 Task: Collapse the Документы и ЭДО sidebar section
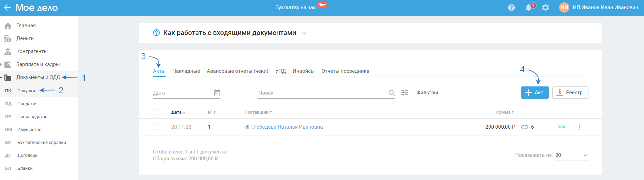pos(1,77)
